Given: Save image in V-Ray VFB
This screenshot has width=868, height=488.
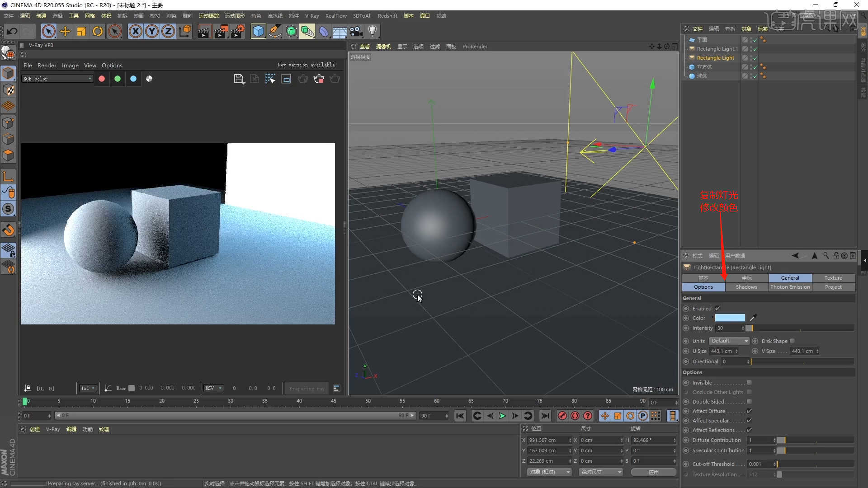Looking at the screenshot, I should 239,79.
